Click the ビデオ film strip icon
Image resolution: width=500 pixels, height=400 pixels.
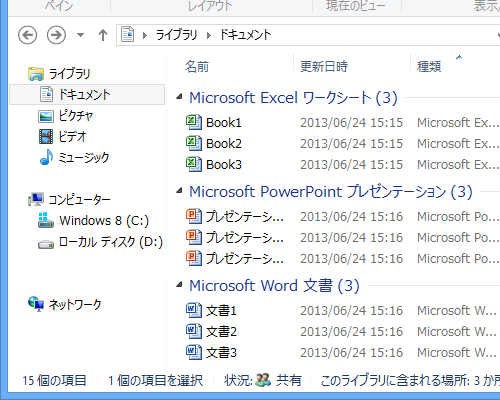[46, 137]
